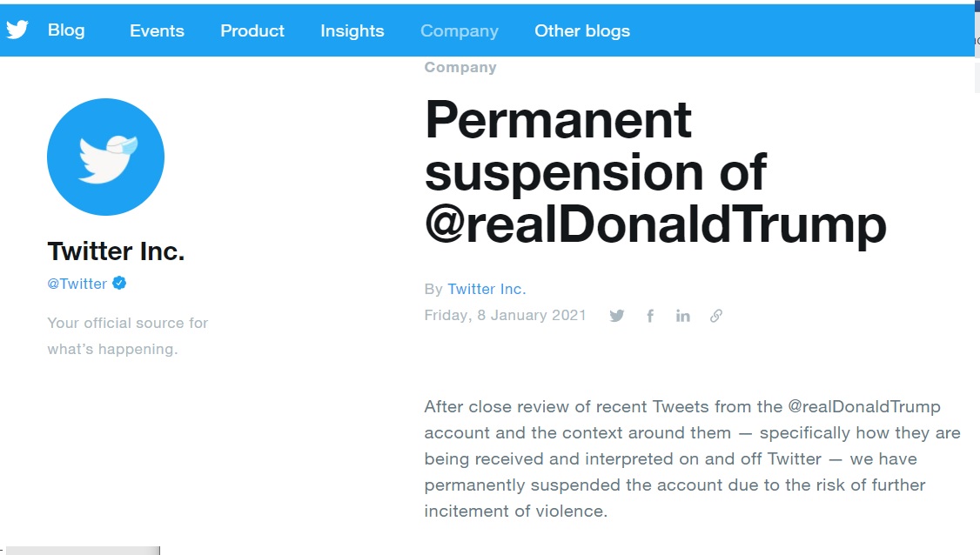Open the Twitter Inc. author byline link
980x555 pixels.
487,289
